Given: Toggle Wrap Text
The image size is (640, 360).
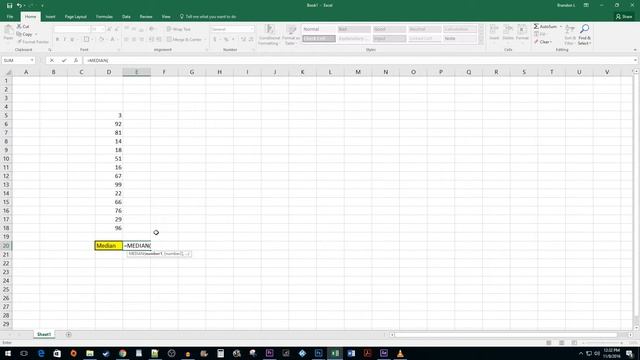Looking at the screenshot, I should (x=178, y=29).
